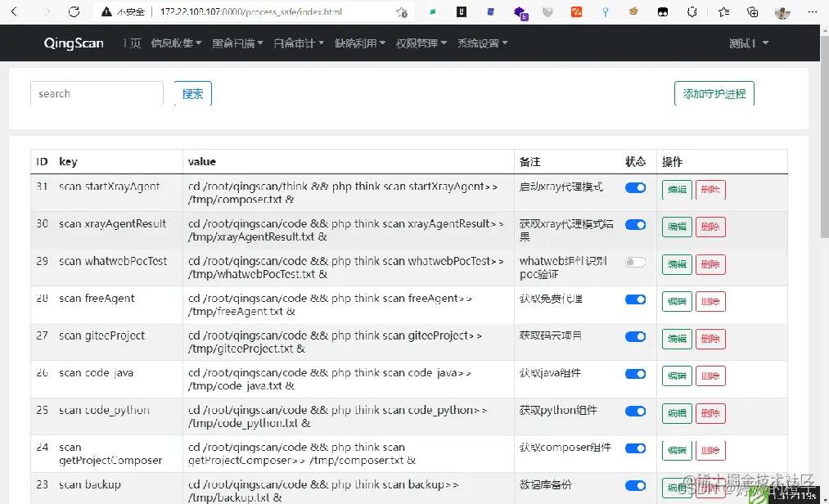Expand the 系统设置 dropdown
Image resolution: width=829 pixels, height=504 pixels.
click(481, 43)
